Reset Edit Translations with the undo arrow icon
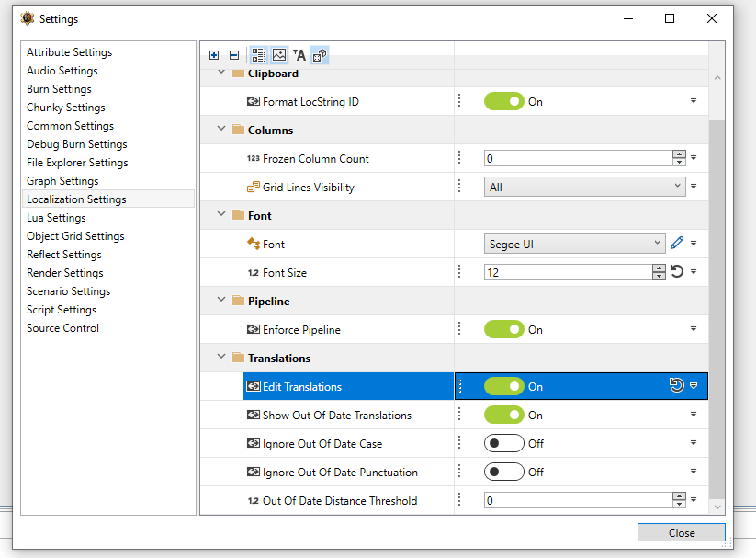Image resolution: width=756 pixels, height=558 pixels. coord(676,385)
